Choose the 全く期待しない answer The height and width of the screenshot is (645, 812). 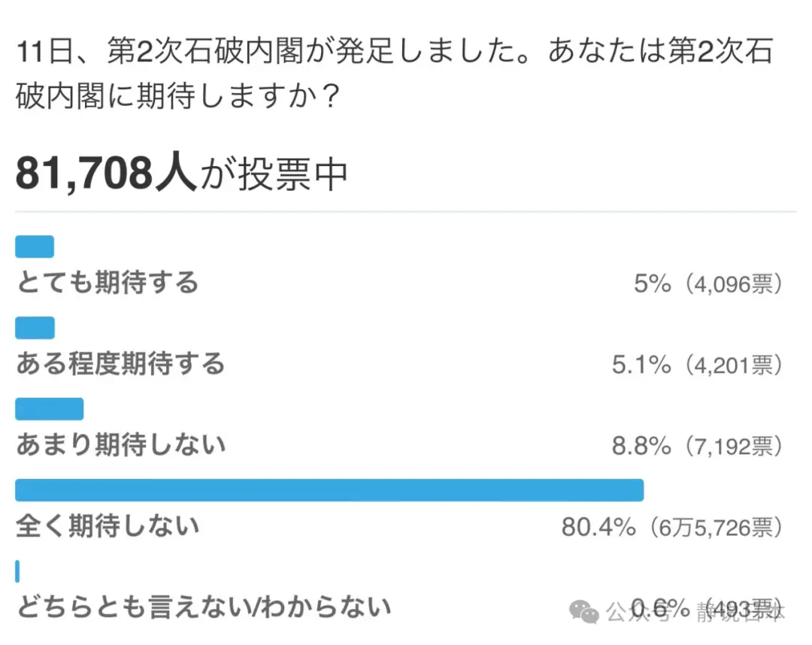[x=108, y=526]
